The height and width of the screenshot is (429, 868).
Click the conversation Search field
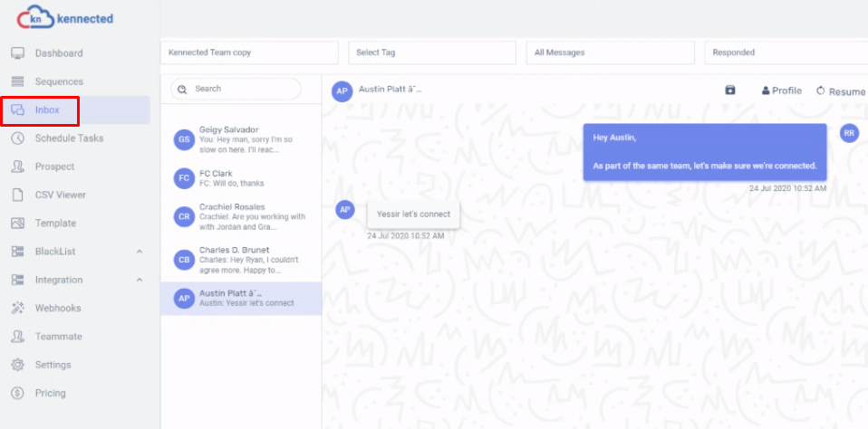pyautogui.click(x=236, y=89)
